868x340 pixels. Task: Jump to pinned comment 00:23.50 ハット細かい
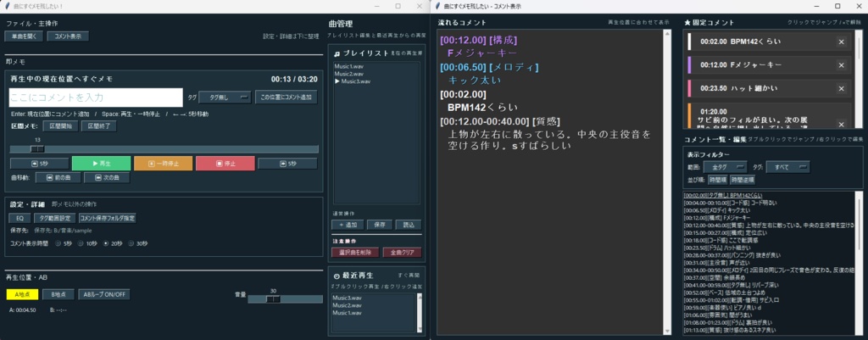[768, 88]
